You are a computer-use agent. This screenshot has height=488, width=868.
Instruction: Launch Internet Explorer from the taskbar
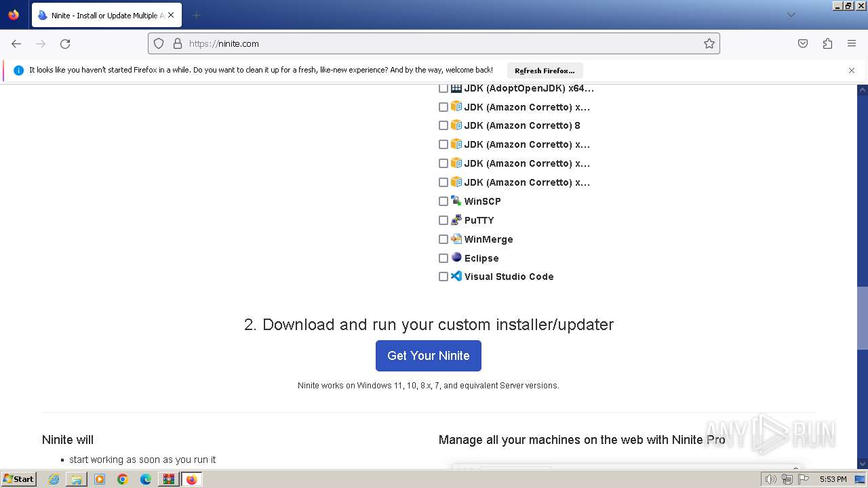(54, 479)
